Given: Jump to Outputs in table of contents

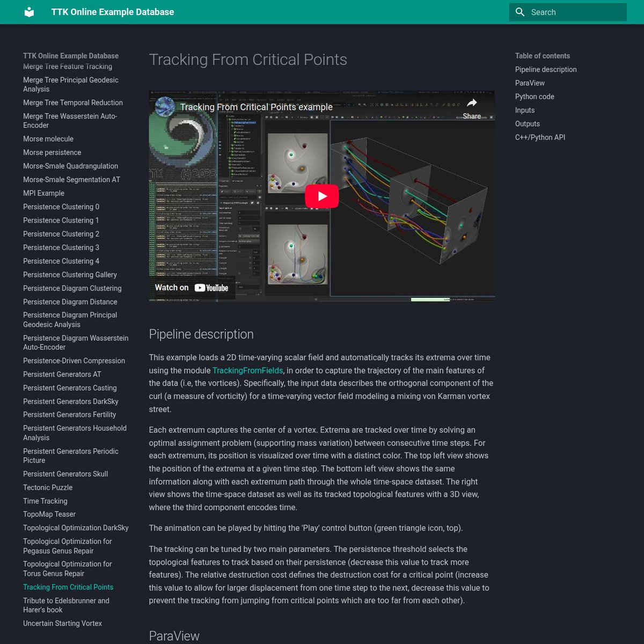Looking at the screenshot, I should (x=528, y=123).
